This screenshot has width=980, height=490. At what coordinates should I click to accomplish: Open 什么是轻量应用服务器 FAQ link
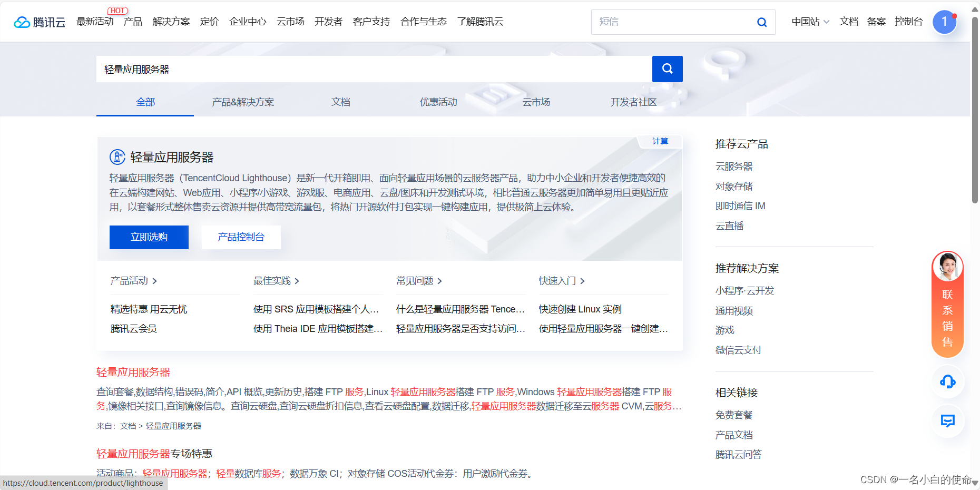coord(460,309)
